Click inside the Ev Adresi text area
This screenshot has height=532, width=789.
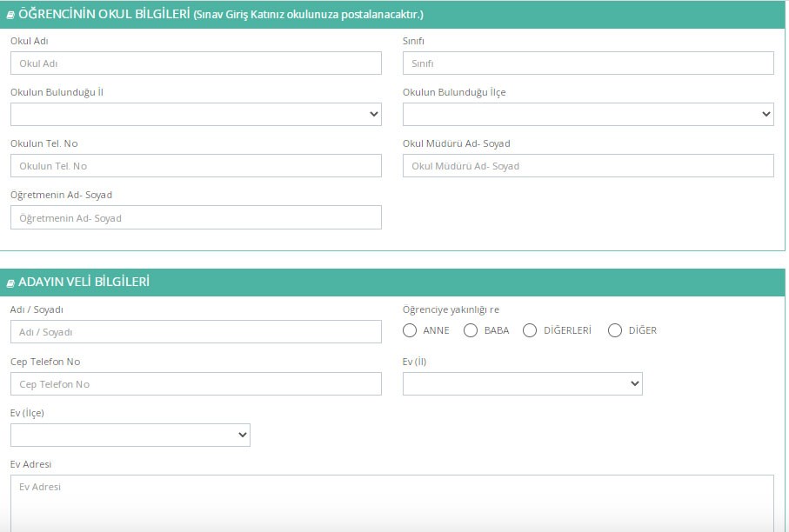391,504
